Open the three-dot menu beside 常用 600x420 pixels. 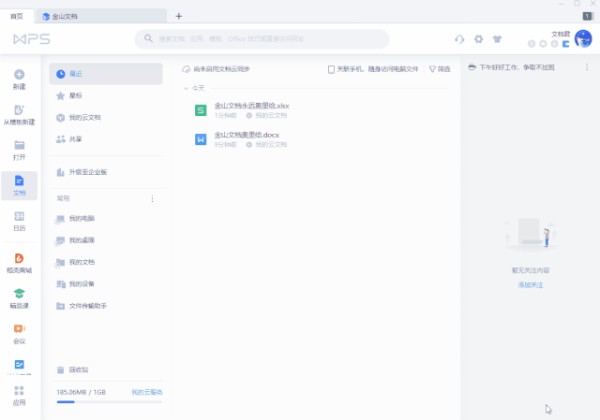(x=152, y=199)
